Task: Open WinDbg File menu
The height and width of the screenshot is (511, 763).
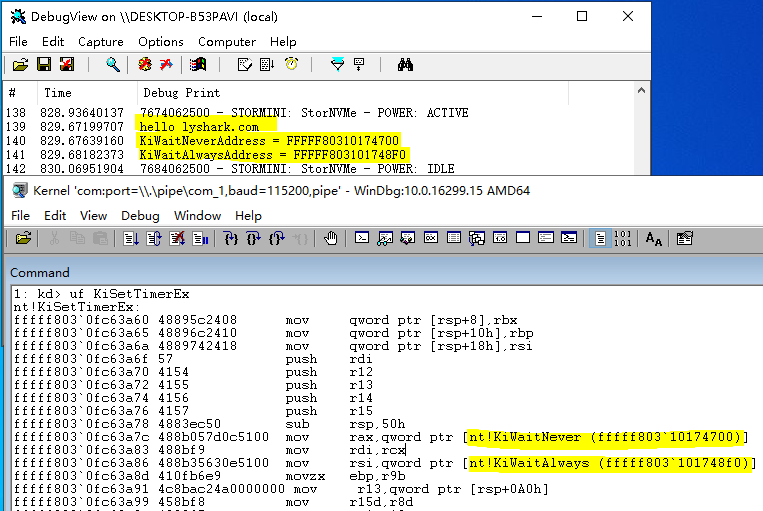Action: (x=20, y=216)
